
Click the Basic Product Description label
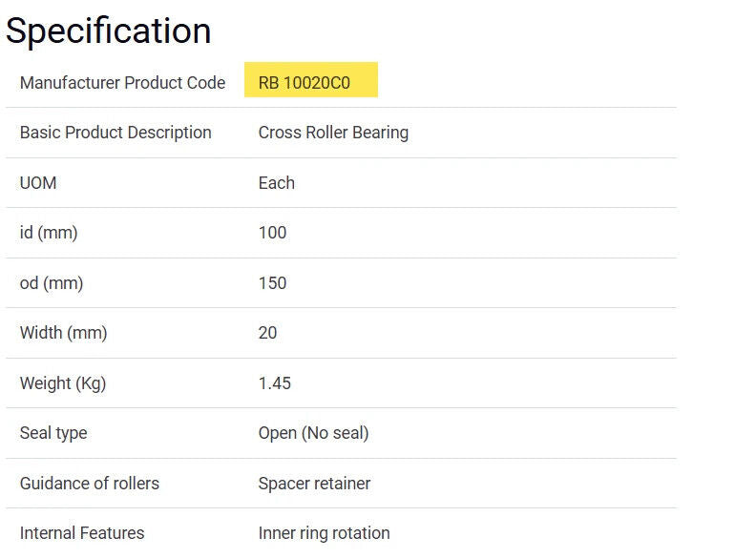point(115,133)
